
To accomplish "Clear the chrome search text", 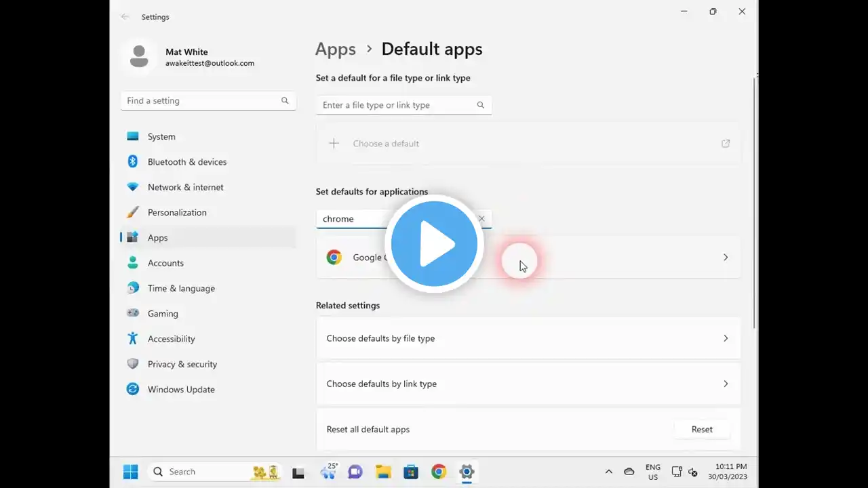I will pos(481,219).
